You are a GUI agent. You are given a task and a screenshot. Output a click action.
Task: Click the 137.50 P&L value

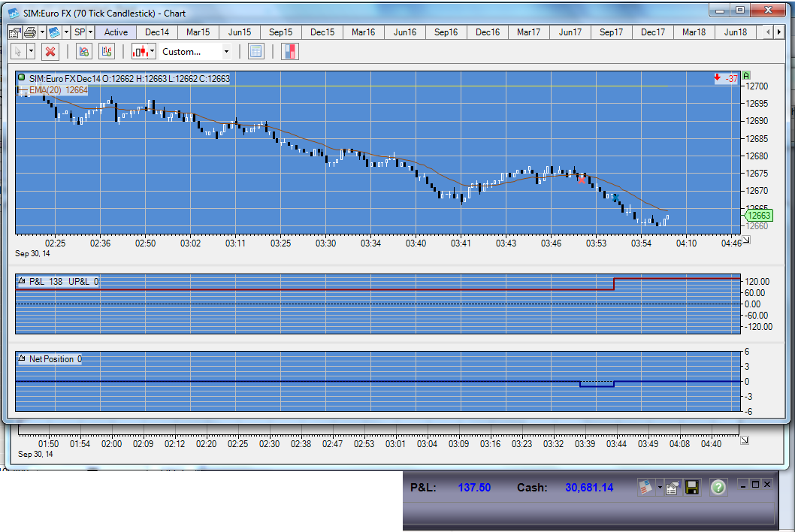(474, 488)
